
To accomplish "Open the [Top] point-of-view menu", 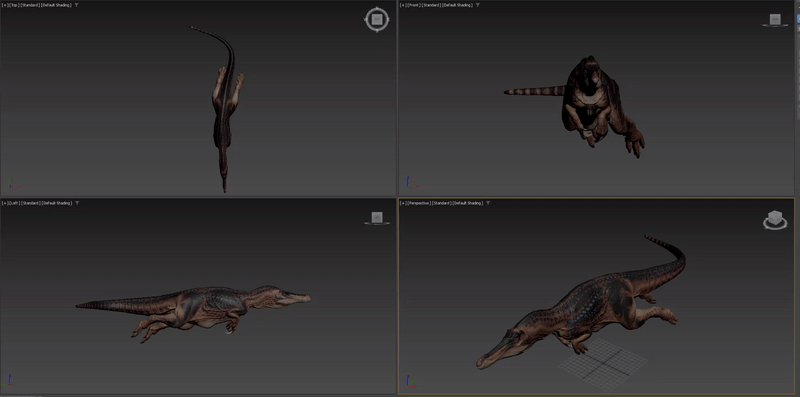I will click(x=14, y=5).
